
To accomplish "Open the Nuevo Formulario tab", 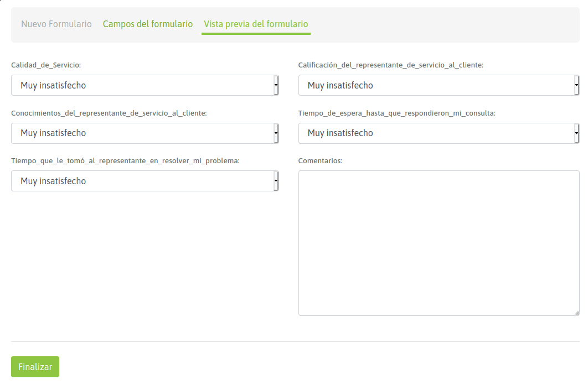I will click(x=56, y=24).
